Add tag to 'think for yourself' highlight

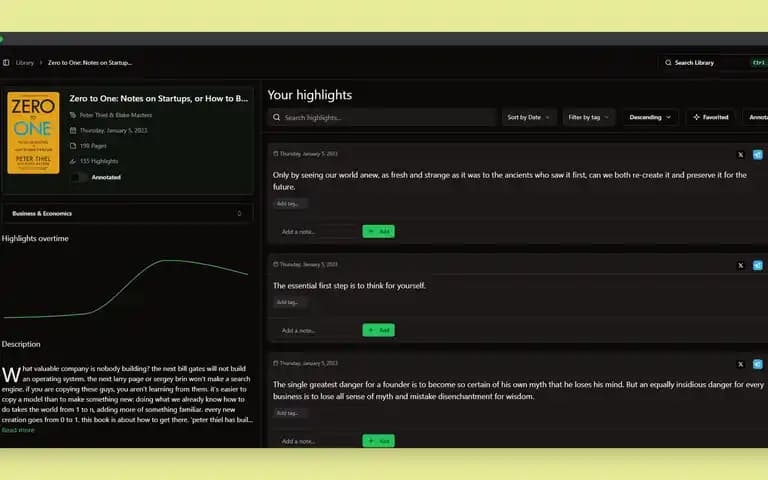tap(290, 303)
